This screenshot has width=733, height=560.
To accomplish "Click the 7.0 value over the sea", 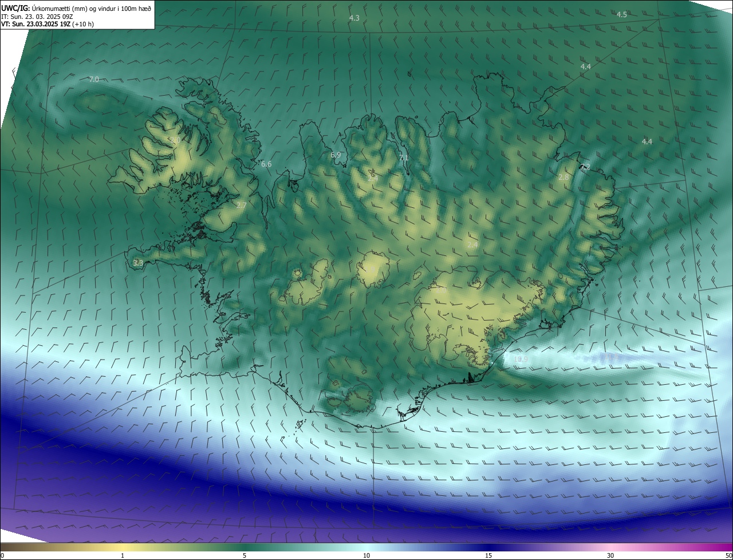I will tap(94, 79).
